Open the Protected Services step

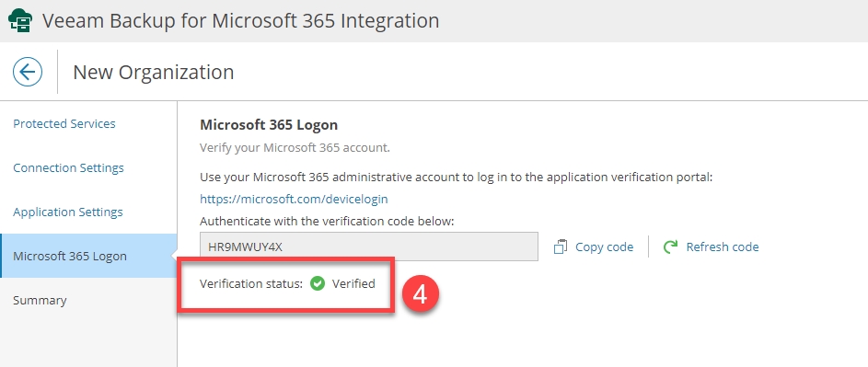pyautogui.click(x=64, y=123)
